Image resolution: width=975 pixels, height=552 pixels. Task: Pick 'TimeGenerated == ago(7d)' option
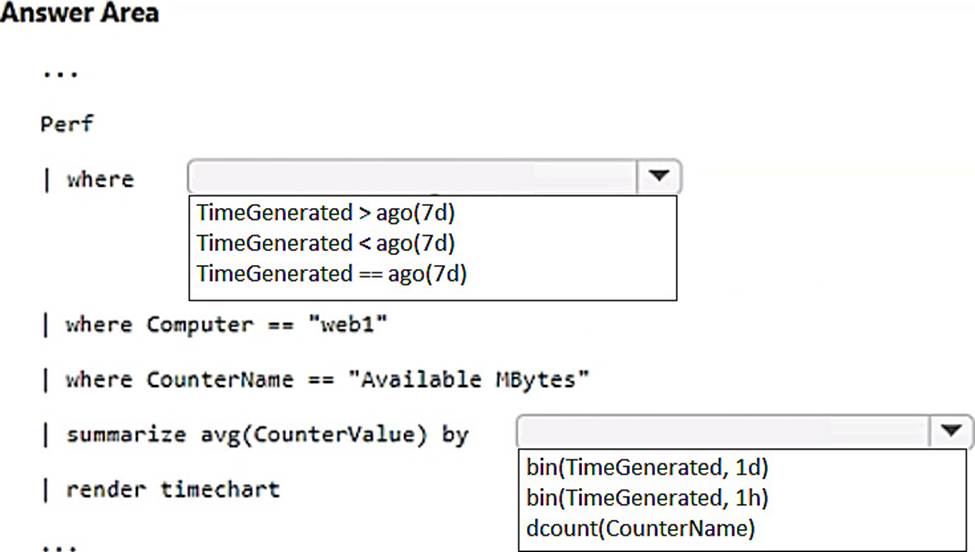tap(332, 273)
